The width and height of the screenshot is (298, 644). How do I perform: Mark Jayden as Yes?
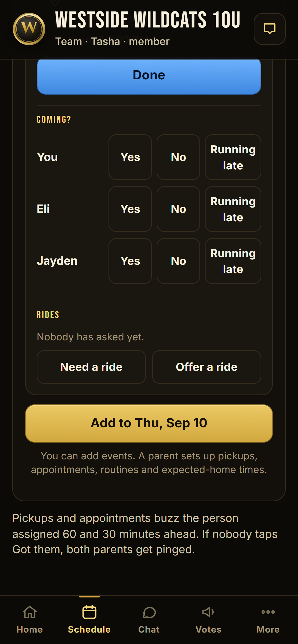(x=130, y=261)
